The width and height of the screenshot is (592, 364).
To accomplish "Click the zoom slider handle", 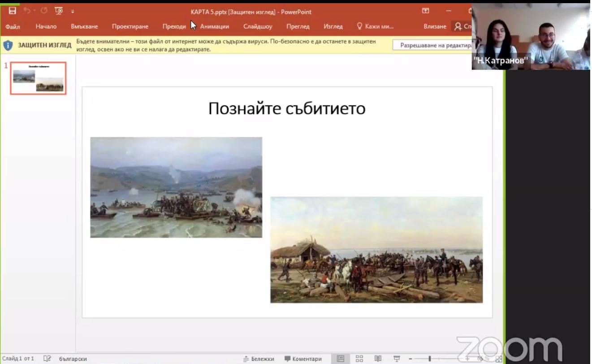I will click(430, 359).
